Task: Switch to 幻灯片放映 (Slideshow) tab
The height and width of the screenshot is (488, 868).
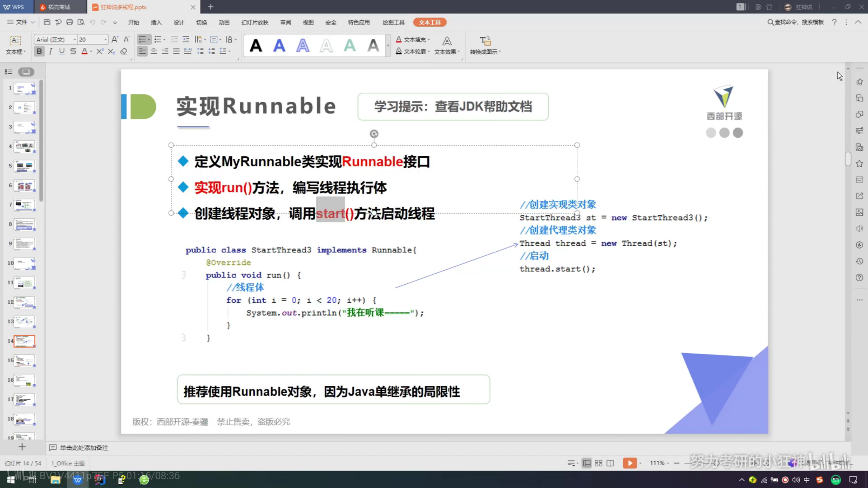Action: point(255,22)
